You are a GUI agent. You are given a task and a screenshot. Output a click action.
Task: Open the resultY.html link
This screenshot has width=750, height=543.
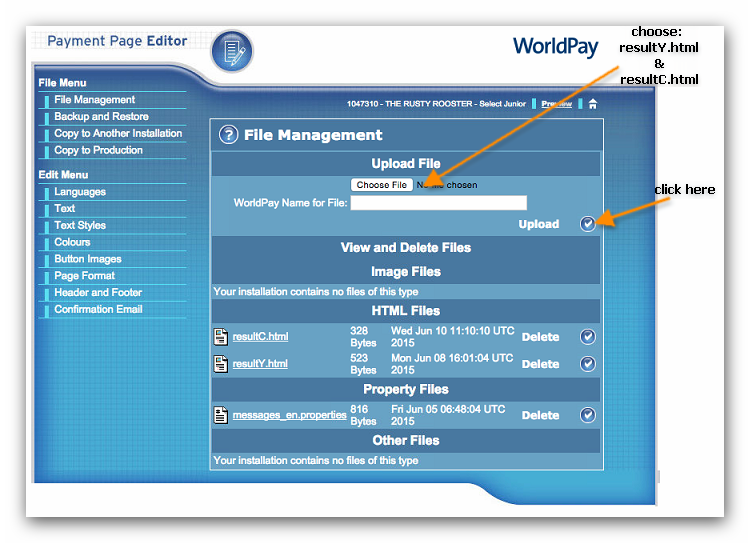(x=260, y=364)
